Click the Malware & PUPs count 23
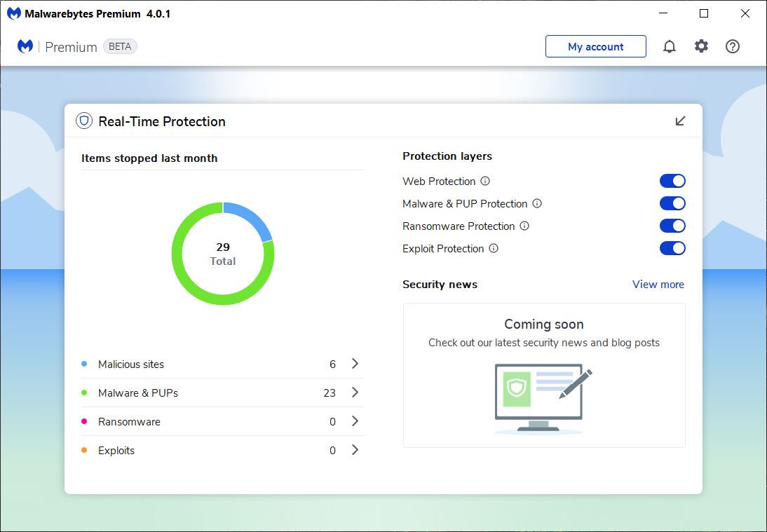 click(330, 393)
